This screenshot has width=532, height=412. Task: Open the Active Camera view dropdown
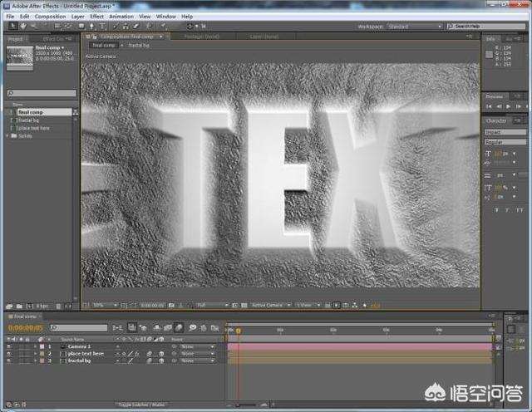[270, 306]
